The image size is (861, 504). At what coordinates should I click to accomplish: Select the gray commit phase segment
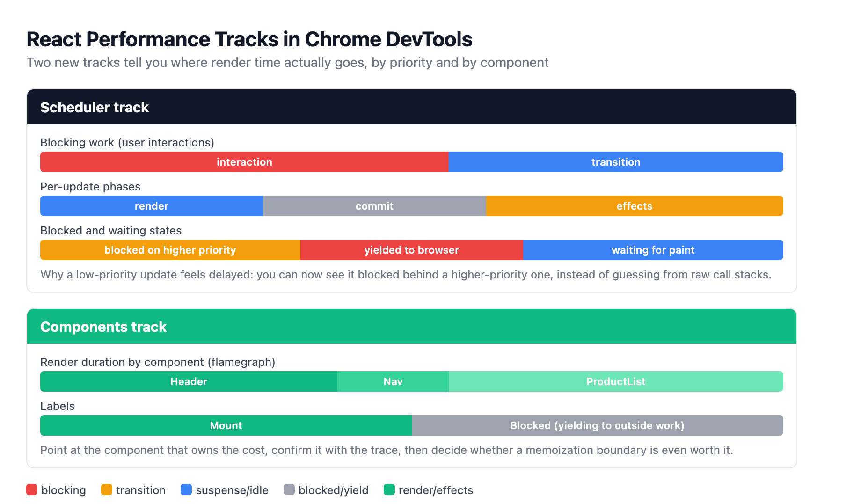pos(374,206)
